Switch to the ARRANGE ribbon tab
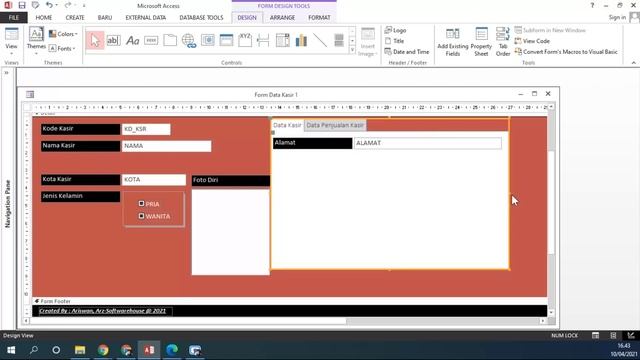The height and width of the screenshot is (360, 640). click(282, 18)
